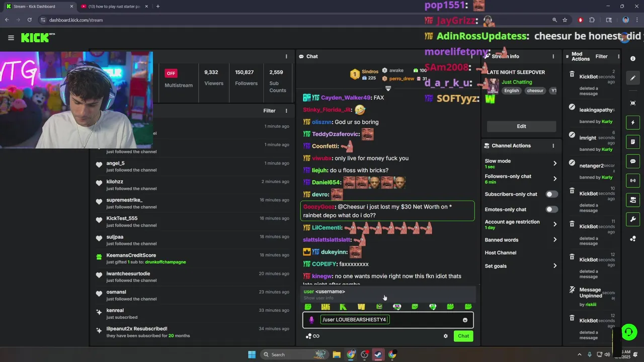The height and width of the screenshot is (362, 644).
Task: Insert the yellow BANG emote
Action: (x=326, y=307)
